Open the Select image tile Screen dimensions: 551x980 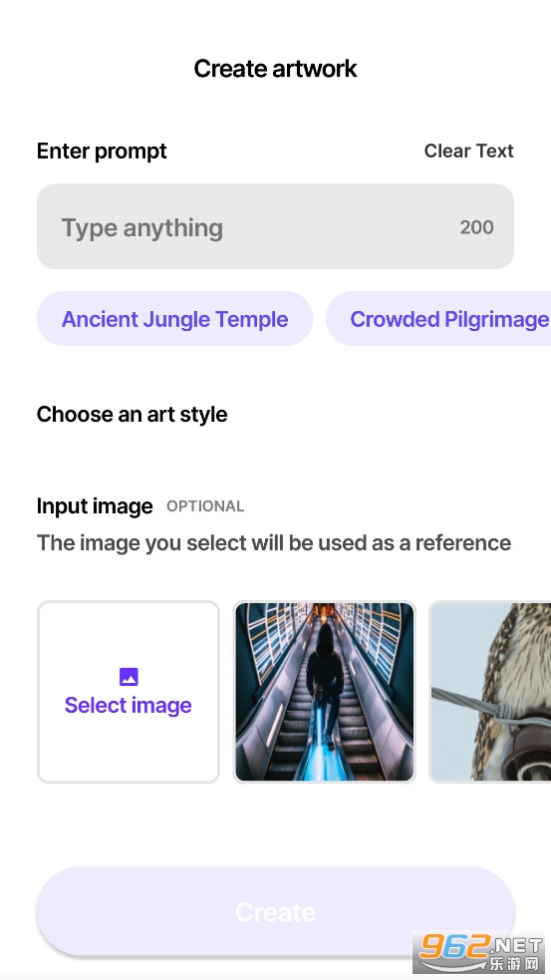coord(129,692)
